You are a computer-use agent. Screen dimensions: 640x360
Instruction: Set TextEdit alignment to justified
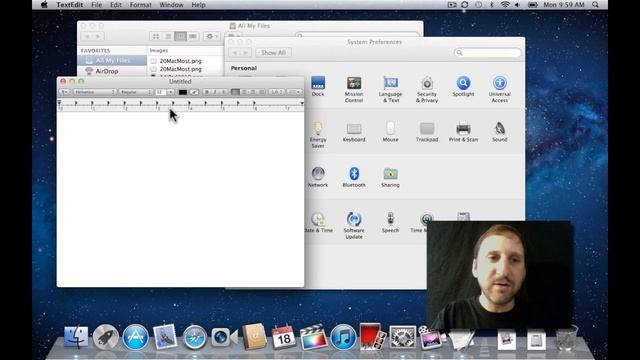(x=261, y=92)
